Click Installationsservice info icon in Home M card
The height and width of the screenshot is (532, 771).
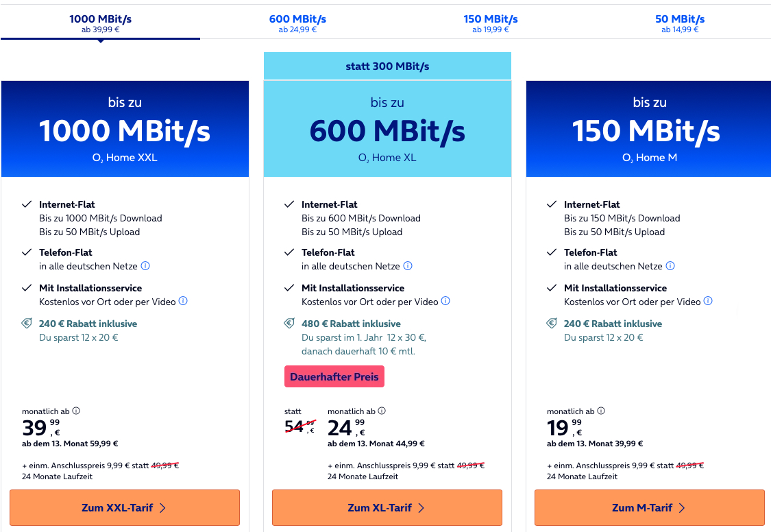tap(708, 302)
